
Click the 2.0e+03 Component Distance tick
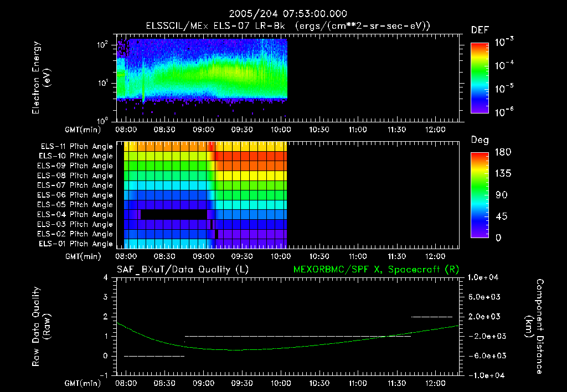point(485,316)
